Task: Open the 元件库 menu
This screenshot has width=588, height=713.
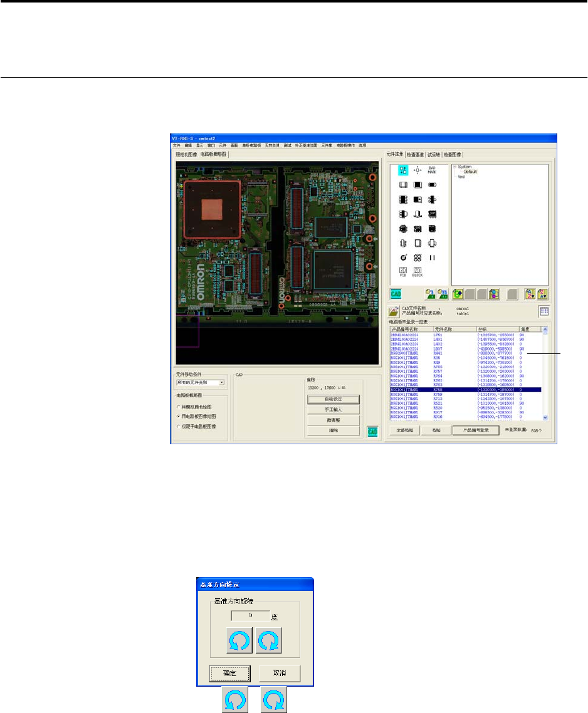Action: click(x=326, y=145)
